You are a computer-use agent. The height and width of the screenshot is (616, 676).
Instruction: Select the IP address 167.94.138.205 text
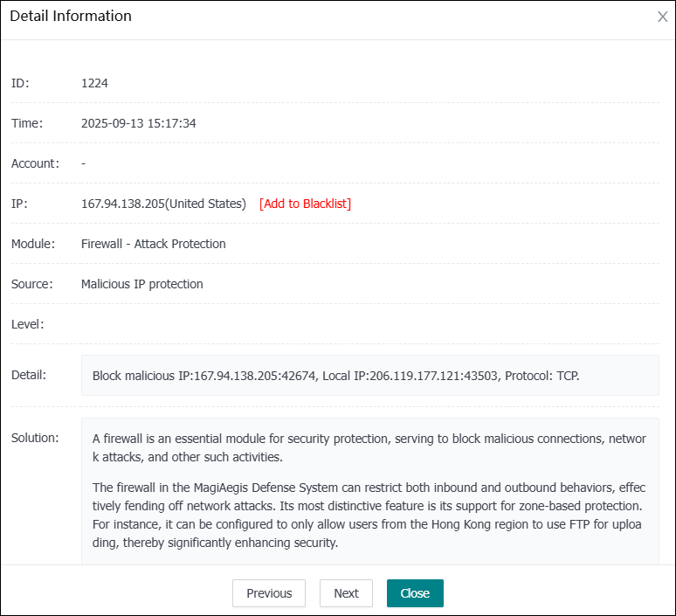(x=122, y=204)
